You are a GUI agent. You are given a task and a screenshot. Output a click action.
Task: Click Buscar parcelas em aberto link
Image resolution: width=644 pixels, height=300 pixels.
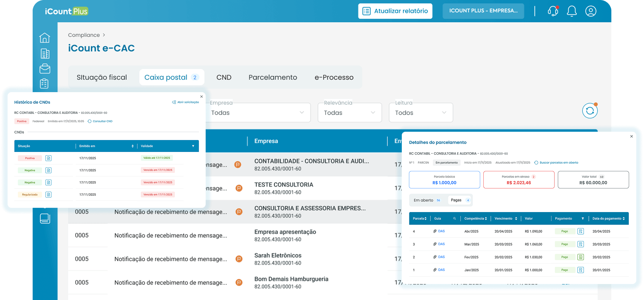pyautogui.click(x=556, y=163)
